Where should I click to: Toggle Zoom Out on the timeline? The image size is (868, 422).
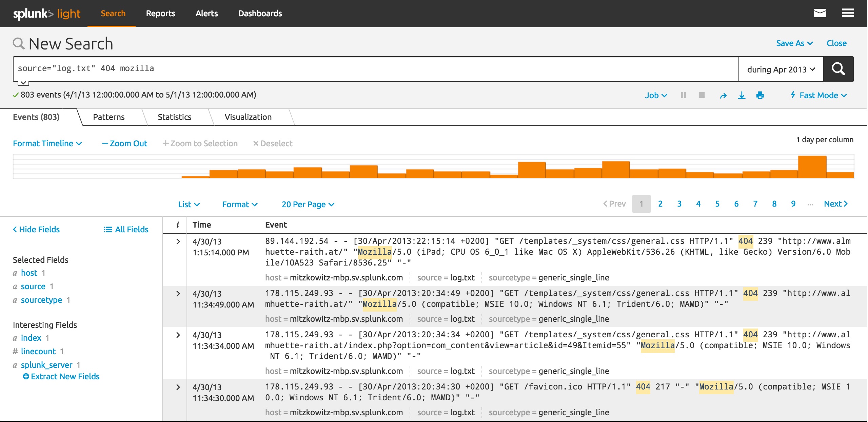[x=124, y=143]
